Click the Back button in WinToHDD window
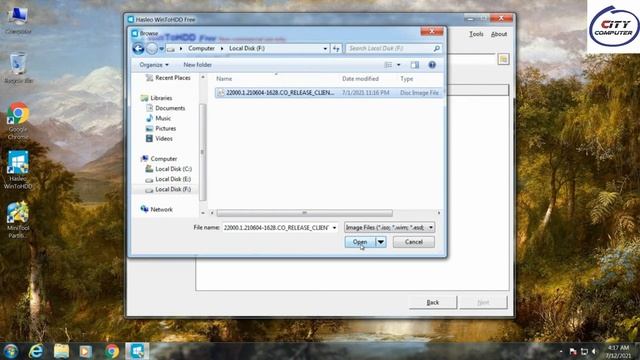 [x=433, y=302]
